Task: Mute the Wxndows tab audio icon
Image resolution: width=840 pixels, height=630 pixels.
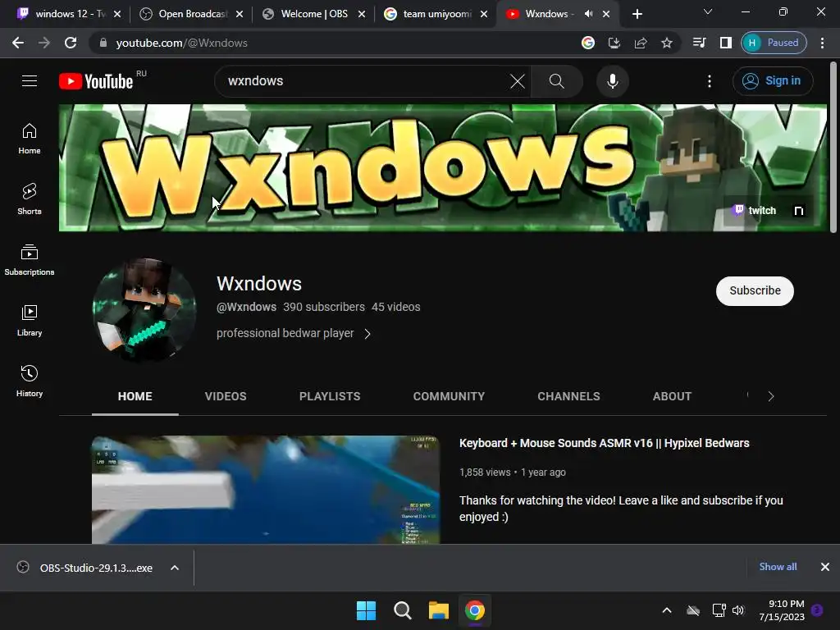Action: 588,14
